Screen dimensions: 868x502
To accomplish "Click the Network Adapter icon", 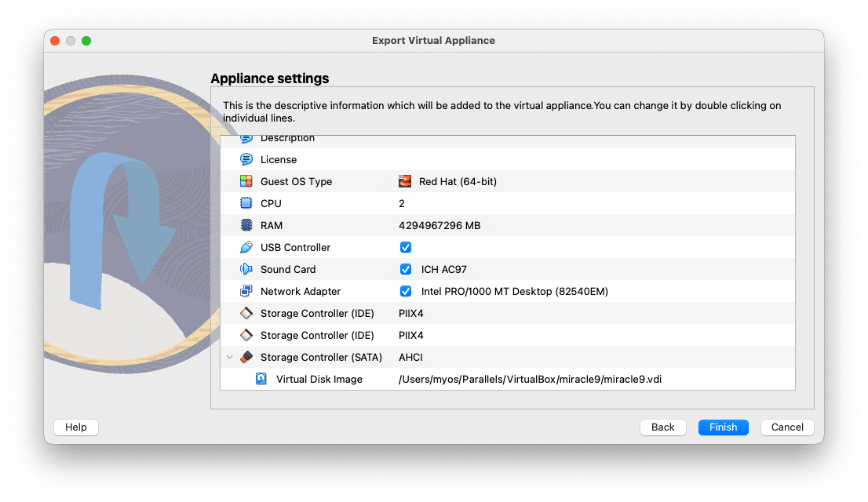I will pos(246,291).
